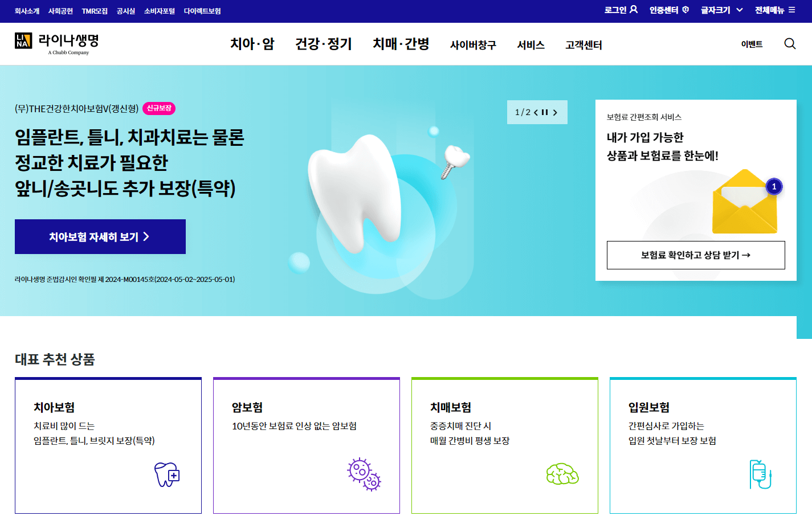Click the 대표 추천 상품 heading
Image resolution: width=812 pixels, height=524 pixels.
click(x=55, y=359)
